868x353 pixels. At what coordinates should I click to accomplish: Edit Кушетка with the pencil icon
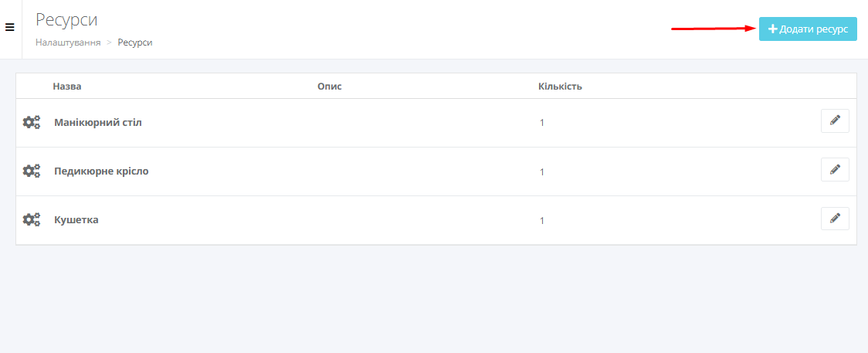(x=835, y=218)
